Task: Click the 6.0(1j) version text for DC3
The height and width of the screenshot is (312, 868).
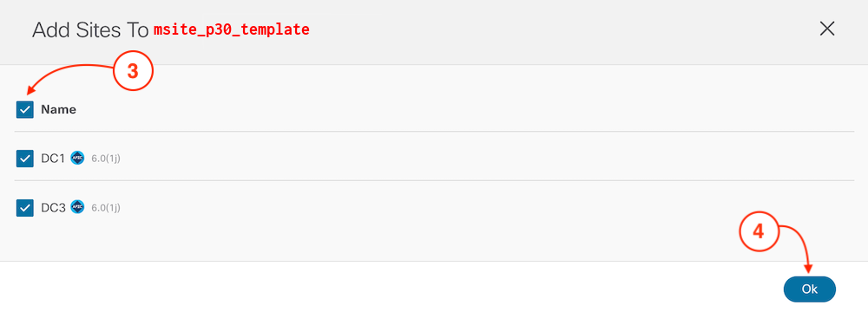Action: (106, 208)
